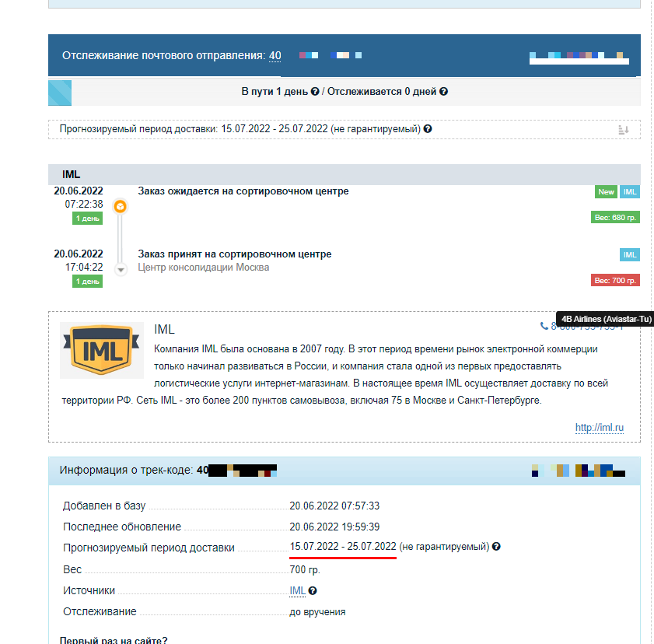The image size is (654, 644).
Task: Select text 'Заказ принят на сортировочном центре'
Action: coord(234,254)
